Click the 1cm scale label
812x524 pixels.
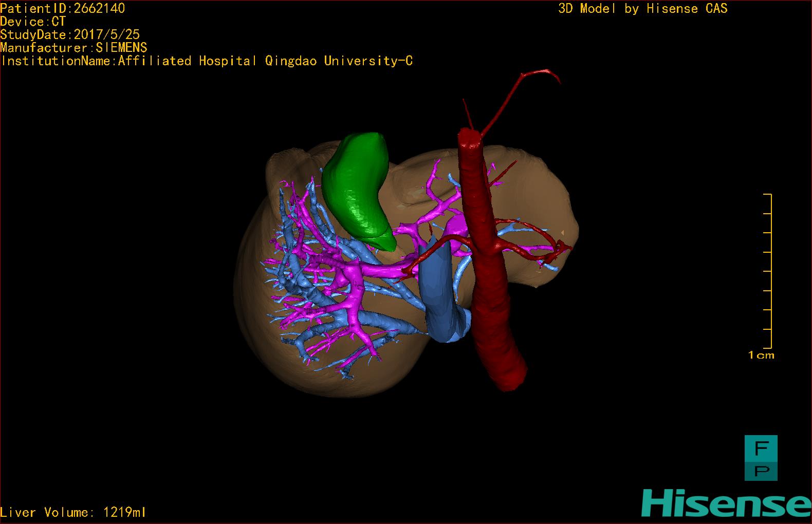coord(761,355)
